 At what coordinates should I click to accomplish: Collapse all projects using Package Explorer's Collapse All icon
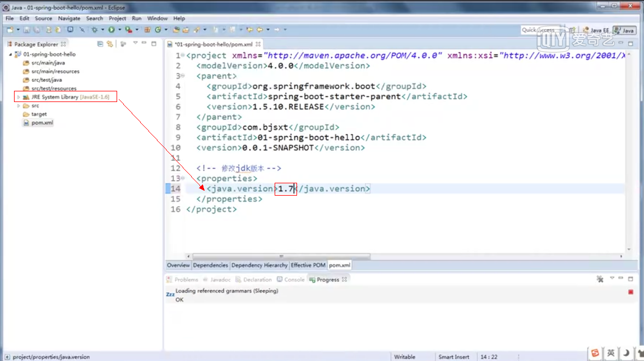tap(100, 44)
